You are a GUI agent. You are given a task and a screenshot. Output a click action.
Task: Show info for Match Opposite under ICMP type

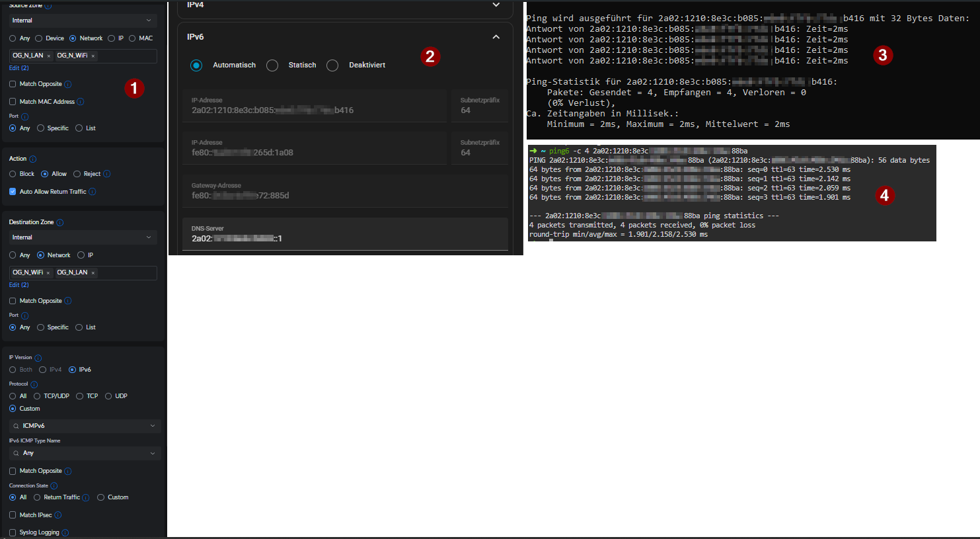click(68, 472)
